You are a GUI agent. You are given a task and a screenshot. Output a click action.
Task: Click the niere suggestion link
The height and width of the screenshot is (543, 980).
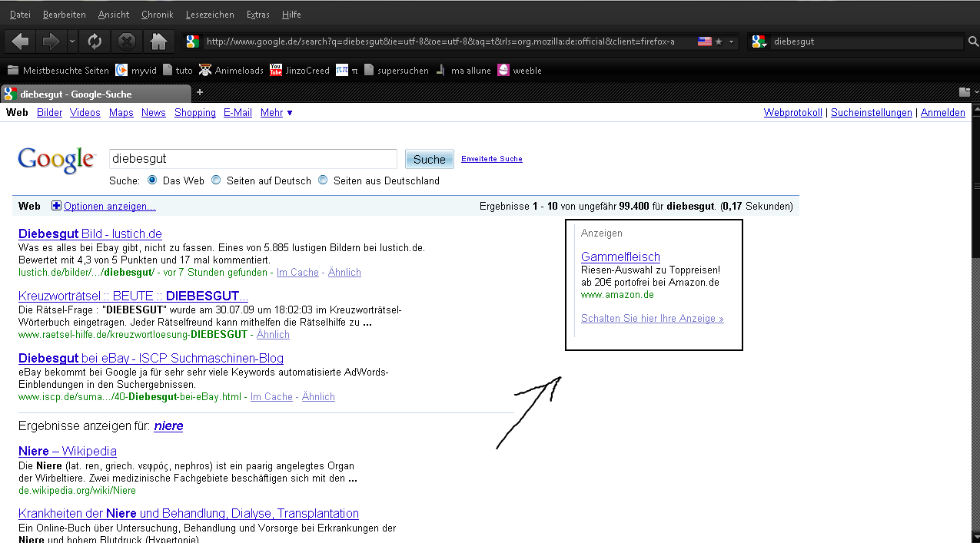(x=168, y=425)
